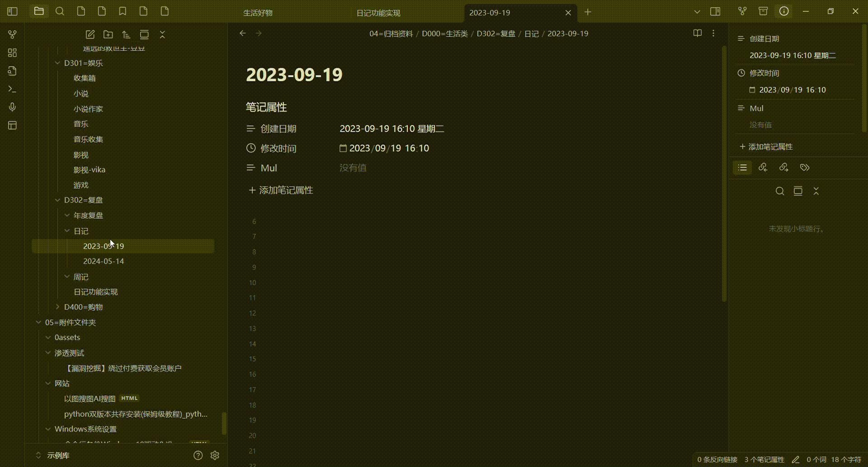Switch to the 生活好物 tab

click(x=258, y=13)
